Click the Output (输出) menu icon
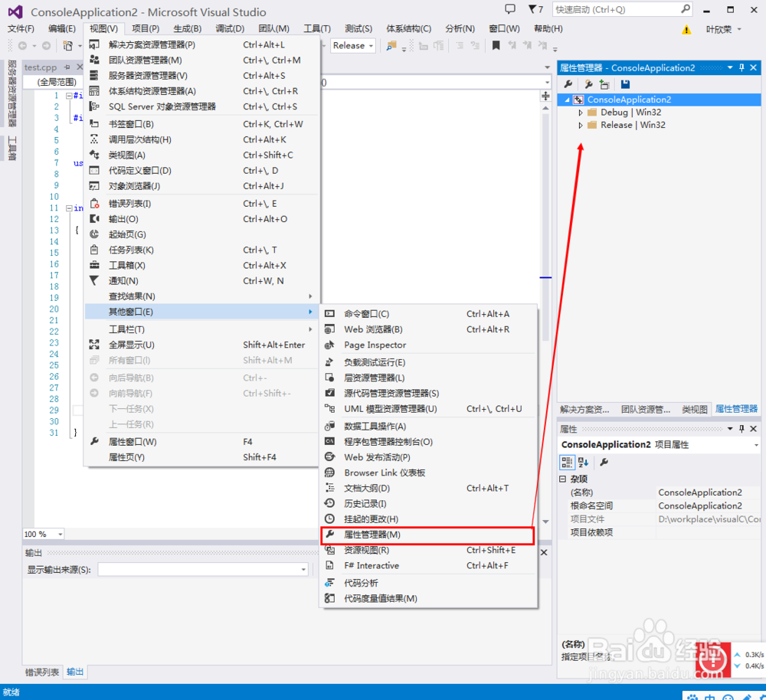This screenshot has height=700, width=766. pos(94,219)
